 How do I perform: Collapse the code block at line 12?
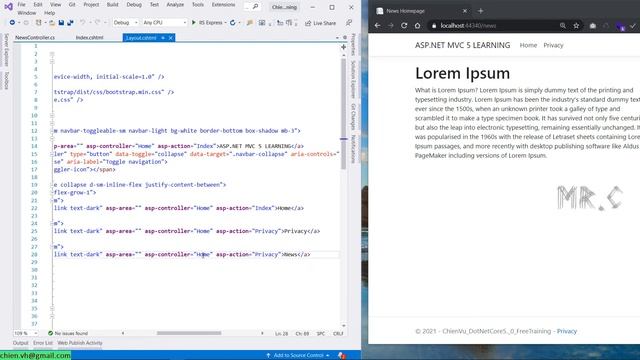click(52, 131)
